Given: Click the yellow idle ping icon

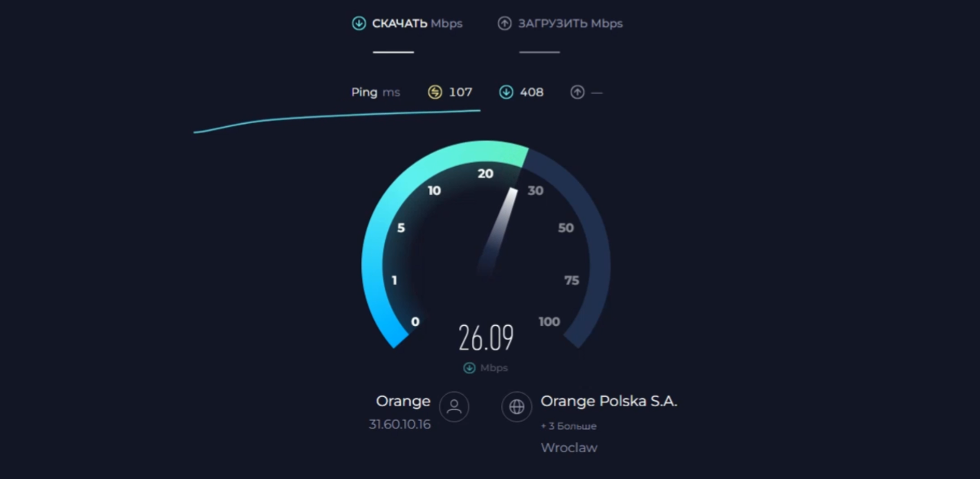Looking at the screenshot, I should coord(435,93).
